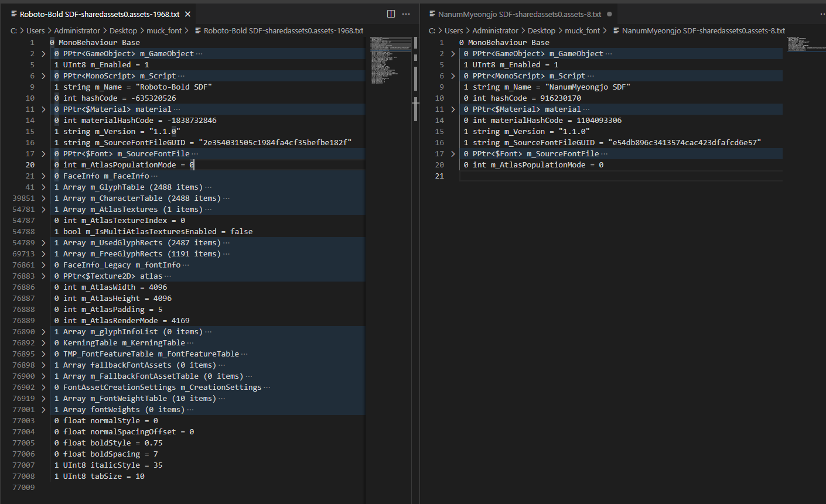The height and width of the screenshot is (504, 826).
Task: Open the Administrator breadcrumb in the right editor
Action: (x=496, y=30)
